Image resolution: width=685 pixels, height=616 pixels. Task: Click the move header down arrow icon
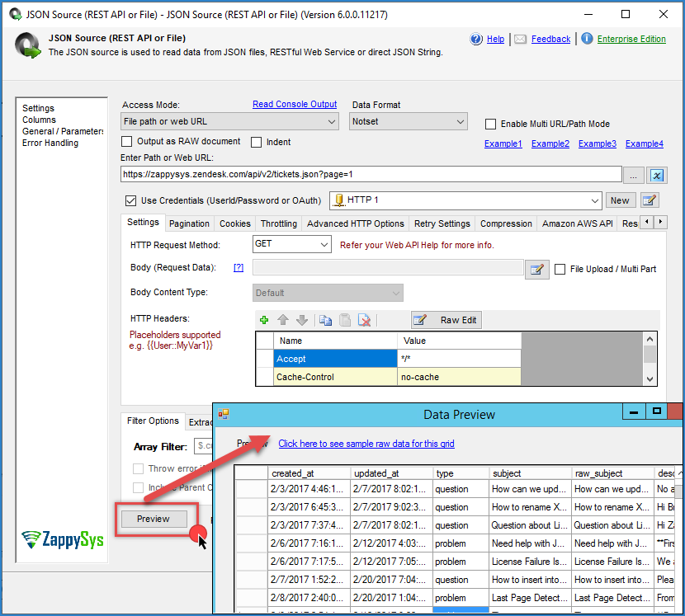(301, 320)
